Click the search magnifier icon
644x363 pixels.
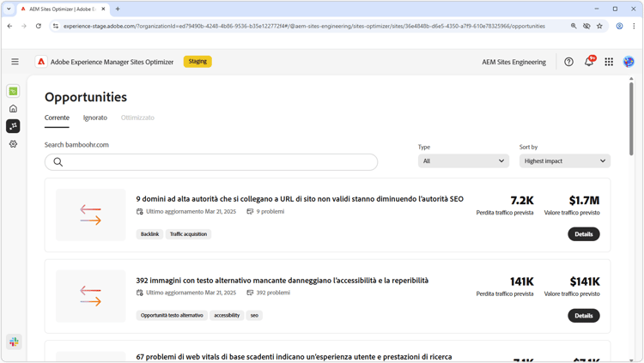[58, 162]
